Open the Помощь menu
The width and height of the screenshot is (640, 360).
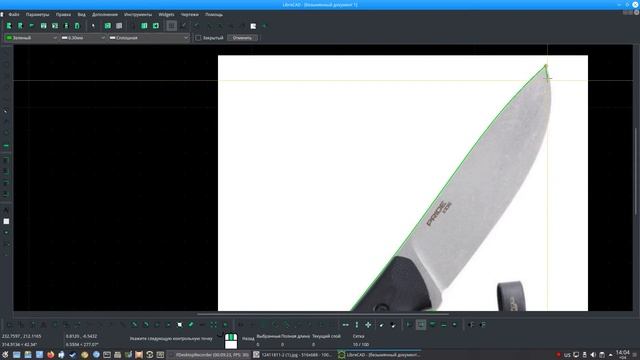(x=214, y=14)
